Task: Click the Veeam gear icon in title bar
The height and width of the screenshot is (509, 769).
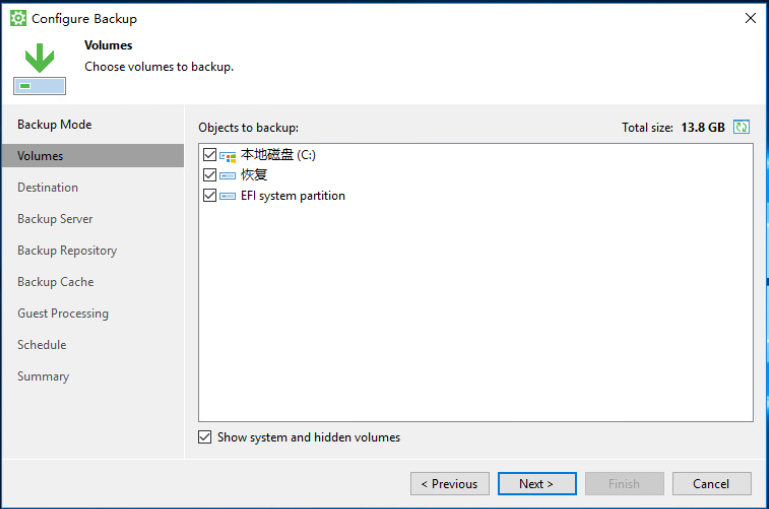Action: (18, 19)
